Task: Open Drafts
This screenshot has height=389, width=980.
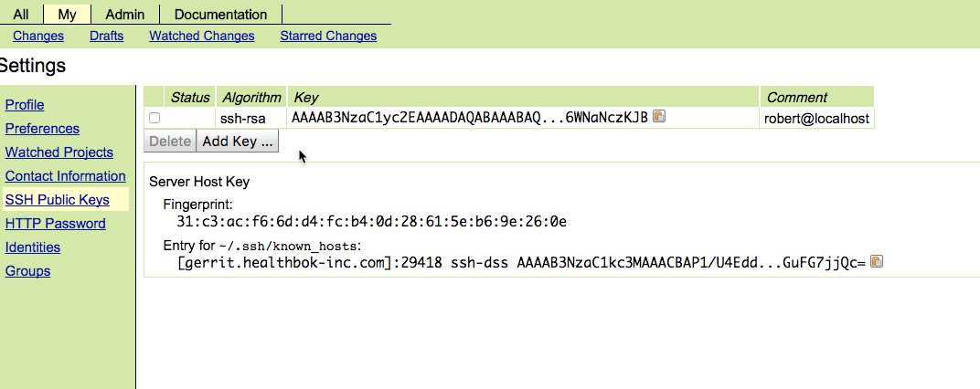Action: tap(107, 37)
